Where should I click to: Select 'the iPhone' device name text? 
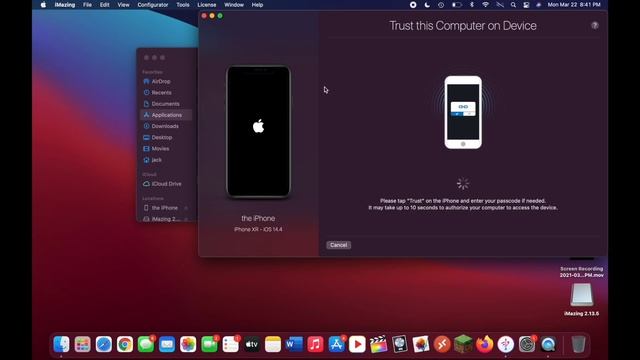point(258,218)
